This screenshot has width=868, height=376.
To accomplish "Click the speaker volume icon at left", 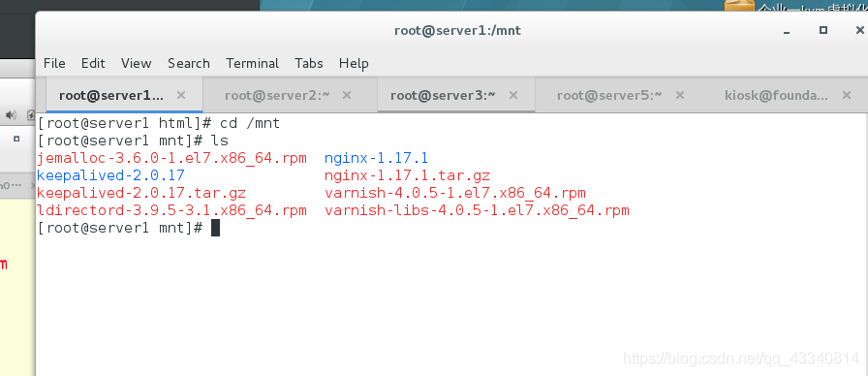I will click(11, 115).
